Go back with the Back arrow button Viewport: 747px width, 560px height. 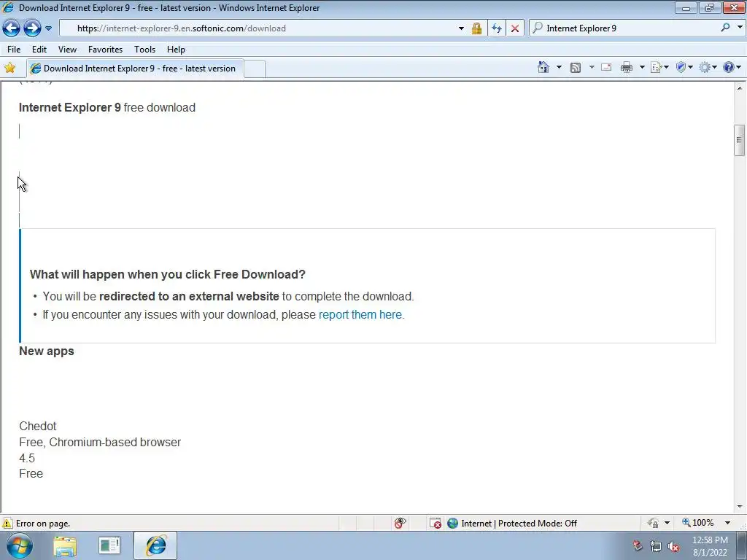pyautogui.click(x=12, y=28)
